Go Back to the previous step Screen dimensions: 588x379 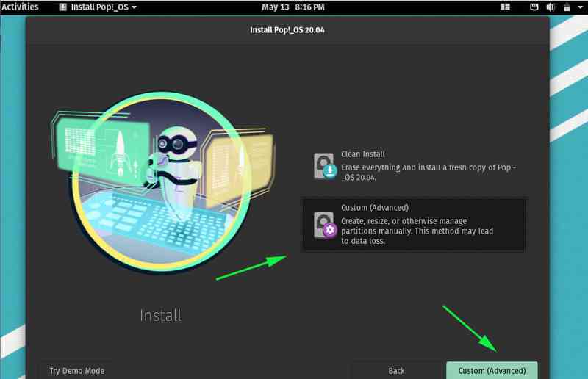[x=396, y=371]
